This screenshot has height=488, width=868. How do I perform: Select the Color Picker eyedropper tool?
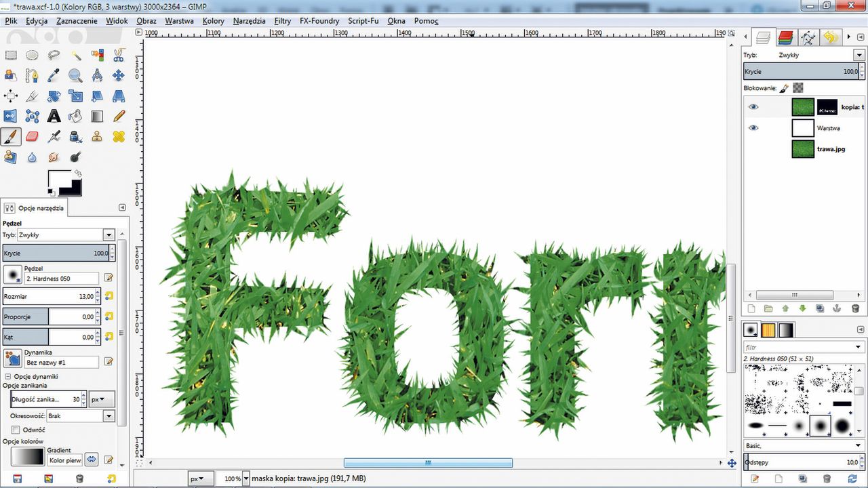click(x=54, y=76)
